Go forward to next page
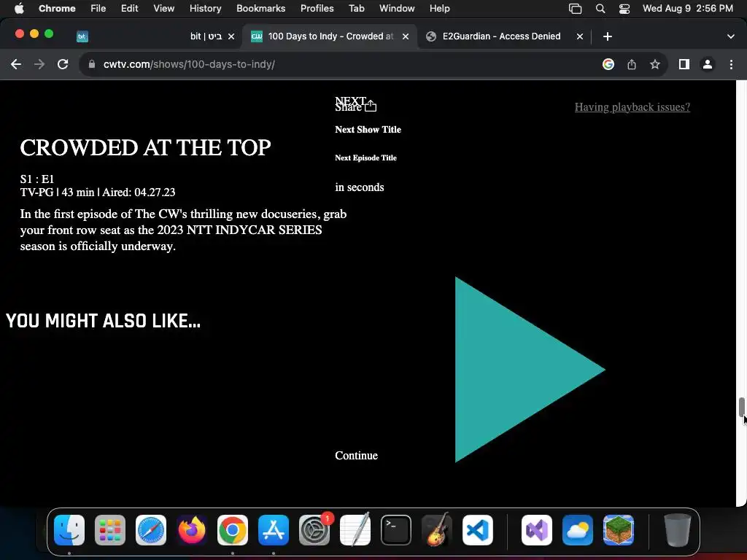The width and height of the screenshot is (747, 560). pyautogui.click(x=39, y=64)
